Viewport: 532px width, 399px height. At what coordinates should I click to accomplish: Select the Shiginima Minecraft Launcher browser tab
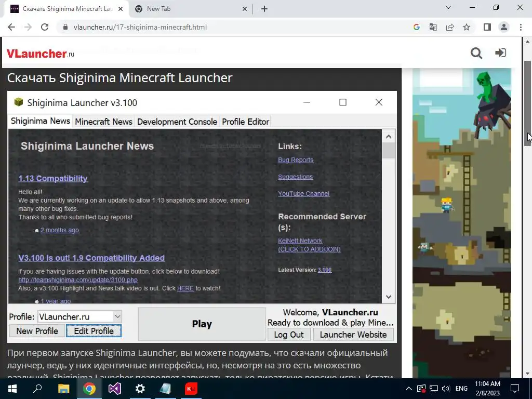(66, 9)
